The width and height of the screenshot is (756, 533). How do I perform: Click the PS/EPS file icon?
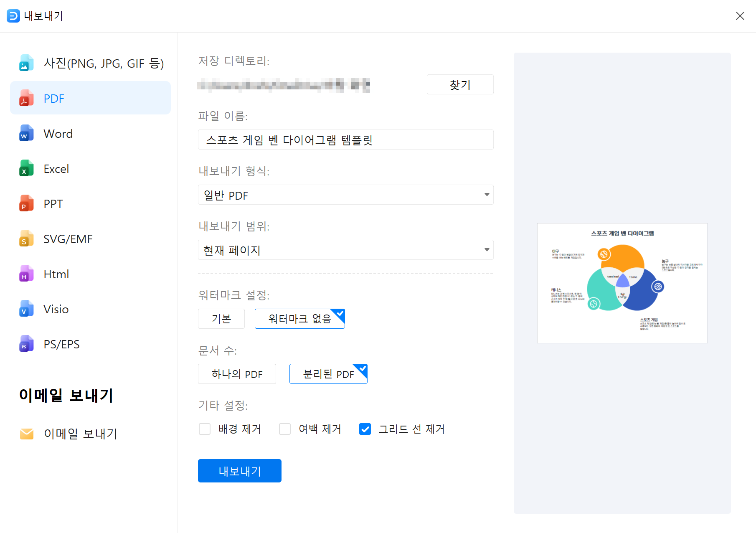[26, 344]
